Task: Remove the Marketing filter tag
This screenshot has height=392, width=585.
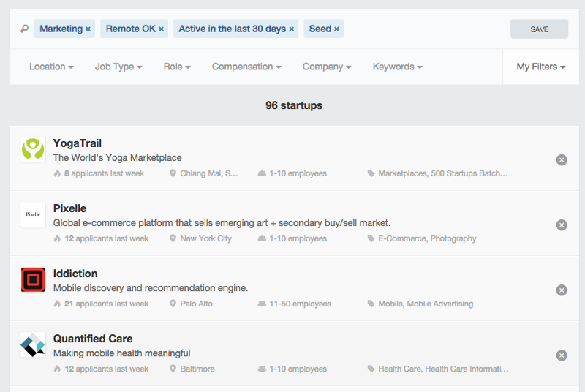Action: (88, 29)
